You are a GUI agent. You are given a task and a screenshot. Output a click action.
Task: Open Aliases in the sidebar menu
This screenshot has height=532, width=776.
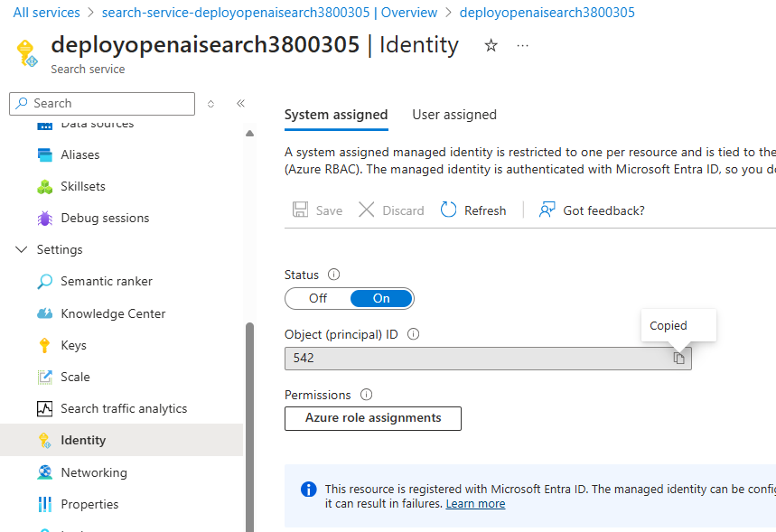point(80,154)
